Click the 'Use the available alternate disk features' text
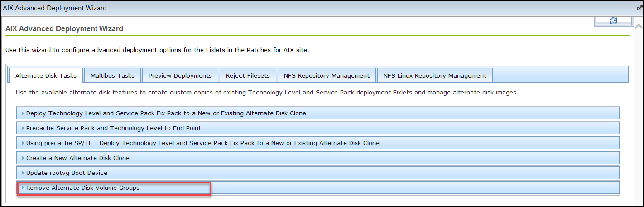The height and width of the screenshot is (207, 644). pos(267,92)
